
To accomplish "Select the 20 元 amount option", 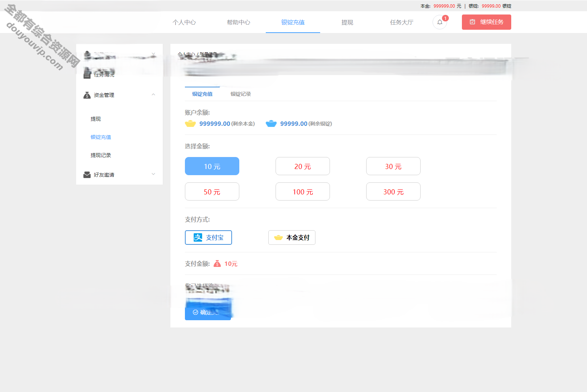I will 303,166.
